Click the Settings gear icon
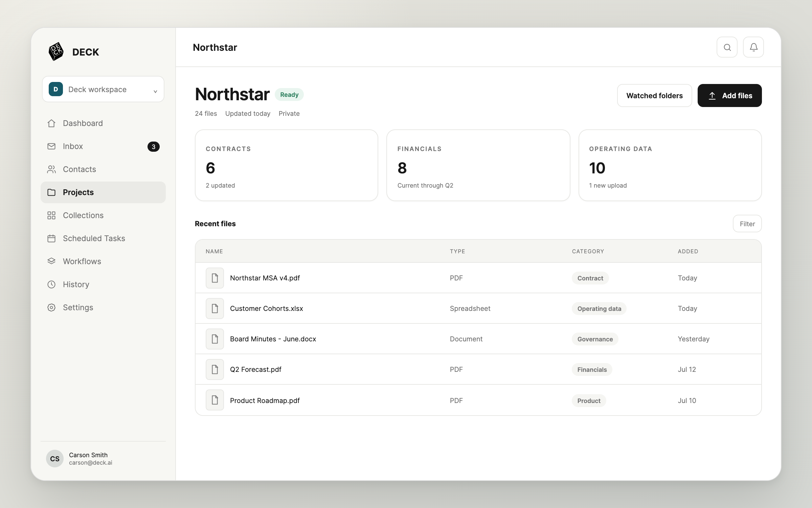The width and height of the screenshot is (812, 508). tap(51, 308)
